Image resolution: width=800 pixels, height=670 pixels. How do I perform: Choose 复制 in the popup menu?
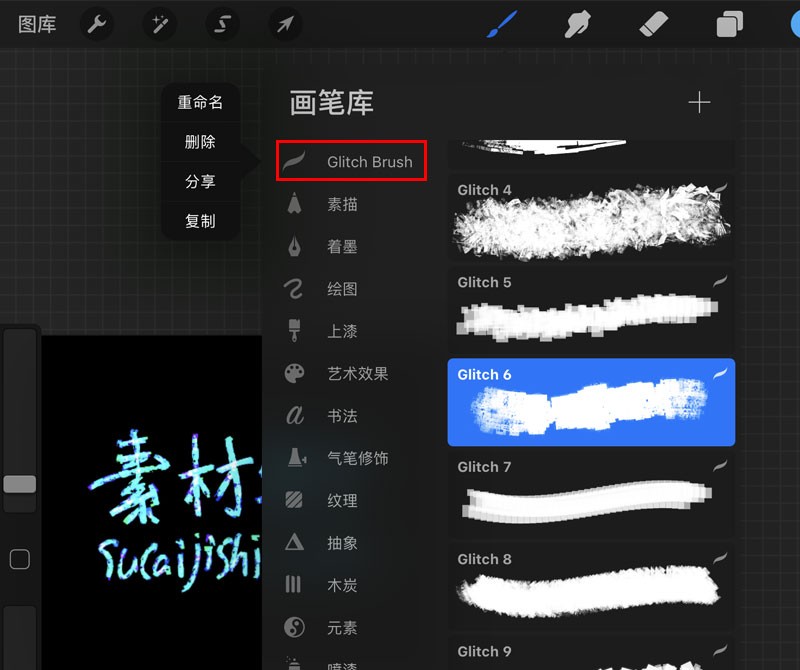pos(200,221)
